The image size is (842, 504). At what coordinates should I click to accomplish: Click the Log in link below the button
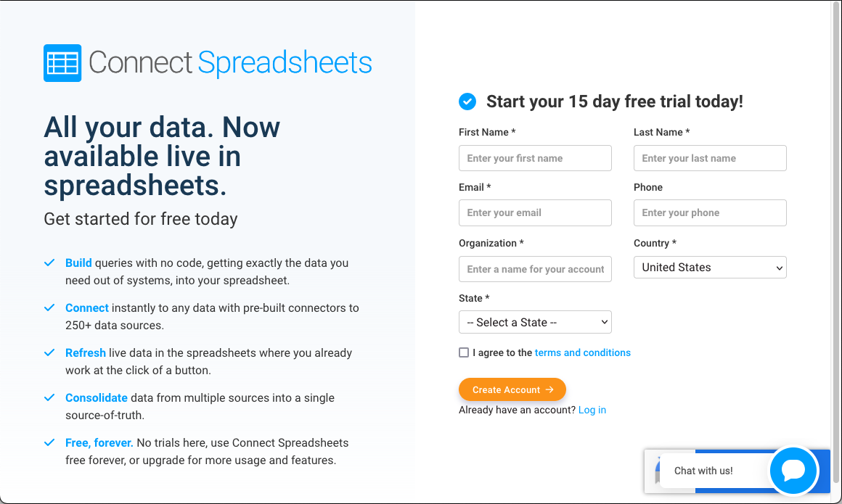coord(592,410)
